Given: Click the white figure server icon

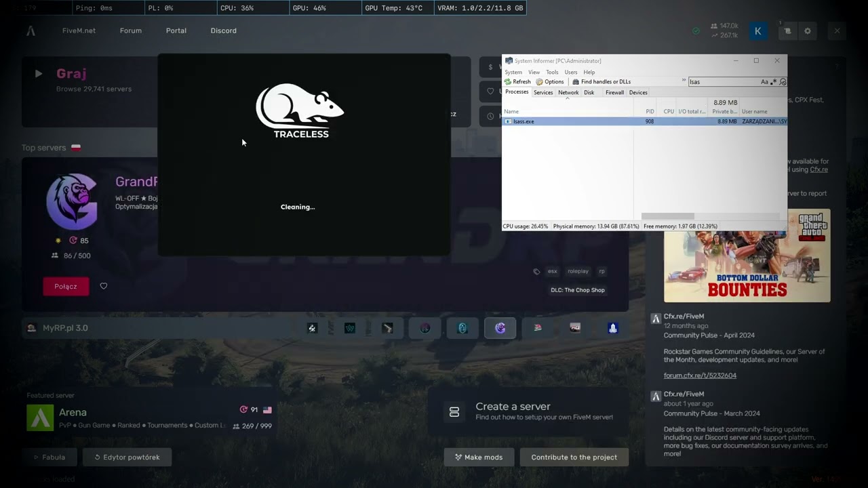Looking at the screenshot, I should 312,328.
